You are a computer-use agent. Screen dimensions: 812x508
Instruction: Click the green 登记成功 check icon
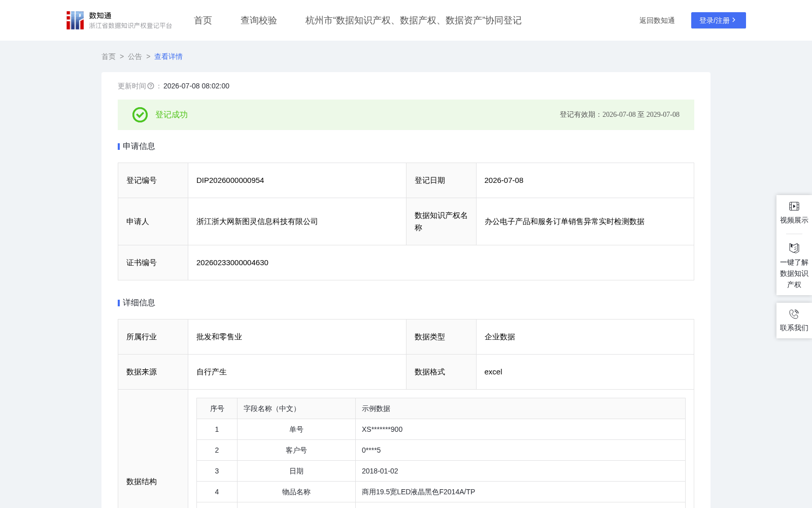(140, 115)
